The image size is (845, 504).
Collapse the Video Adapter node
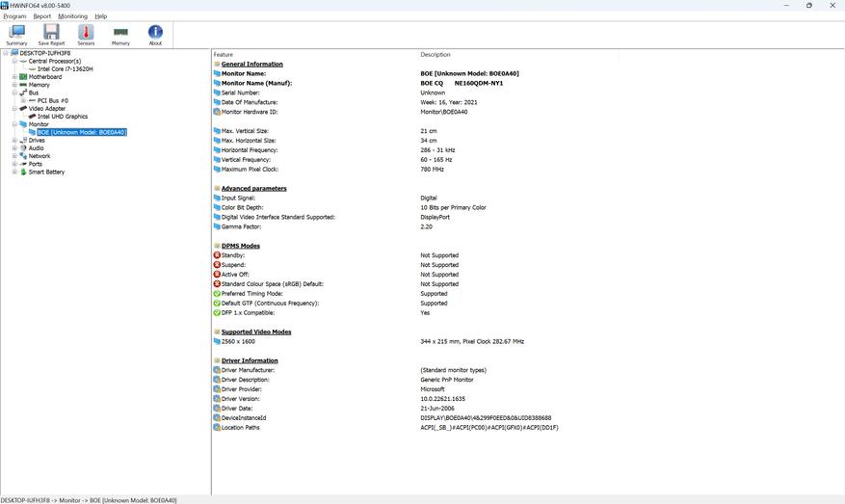click(14, 108)
